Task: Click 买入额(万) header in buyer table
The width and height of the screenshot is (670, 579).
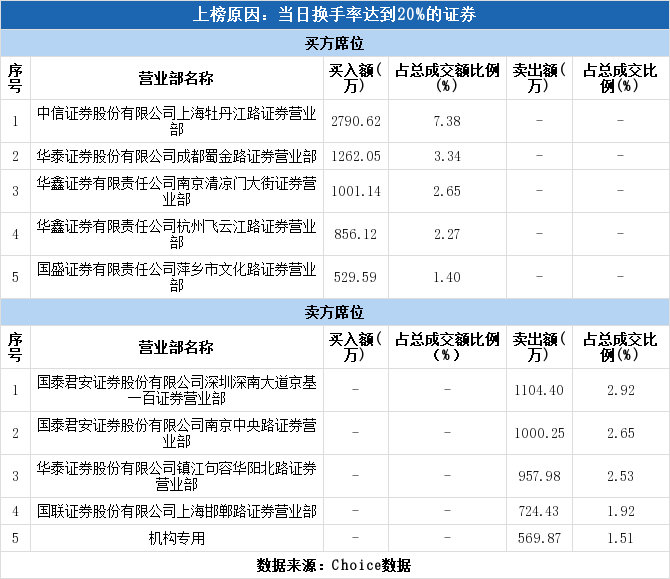Action: 356,78
